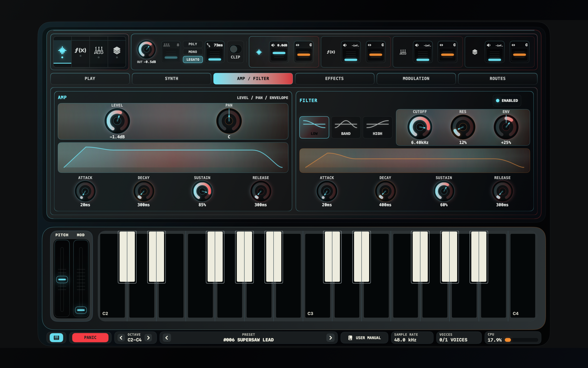Select the waveform oscillator layer icon
This screenshot has height=368, width=588.
click(62, 50)
